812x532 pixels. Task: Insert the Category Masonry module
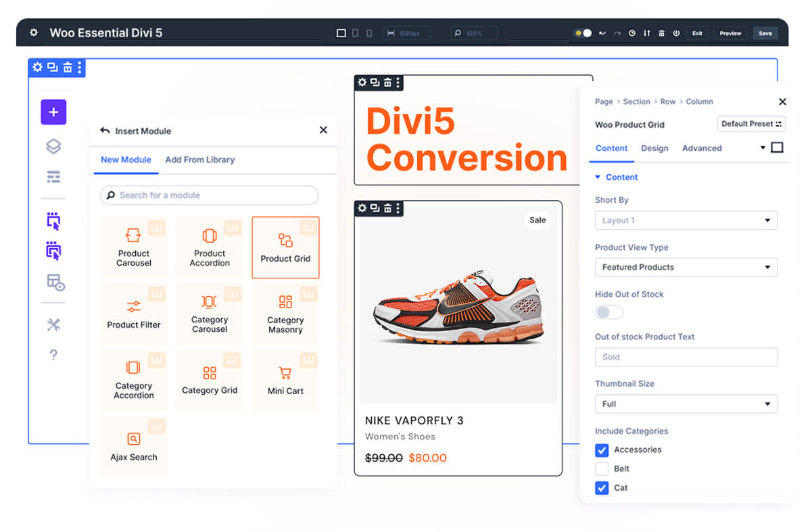285,314
